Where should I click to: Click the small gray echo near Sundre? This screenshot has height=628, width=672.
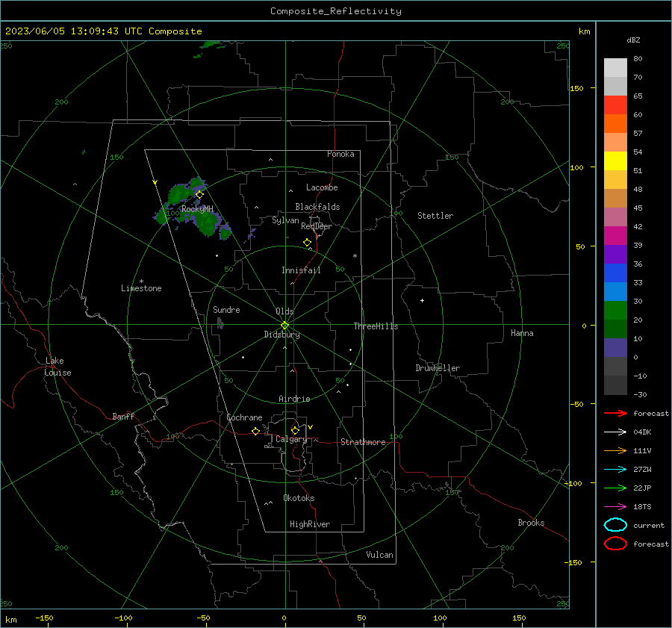coord(220,323)
